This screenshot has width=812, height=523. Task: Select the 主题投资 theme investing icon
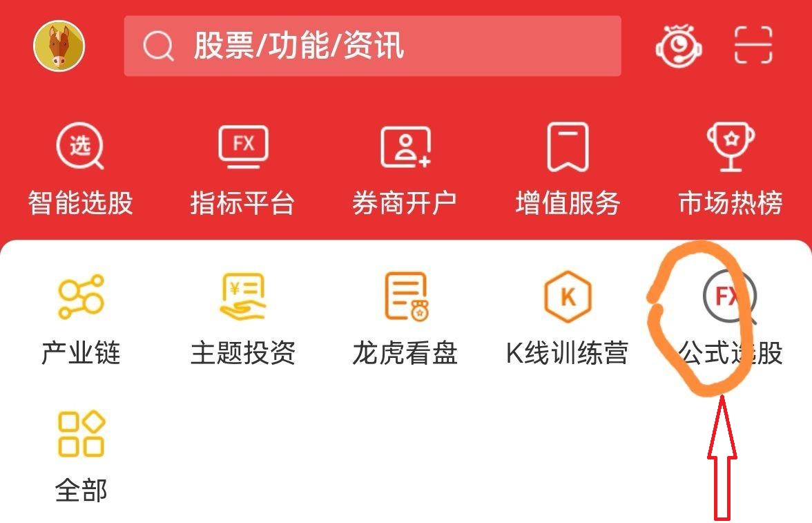(243, 296)
